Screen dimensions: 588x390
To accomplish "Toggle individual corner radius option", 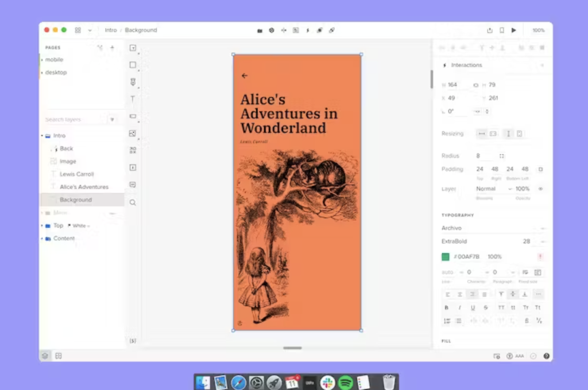I will pyautogui.click(x=502, y=156).
